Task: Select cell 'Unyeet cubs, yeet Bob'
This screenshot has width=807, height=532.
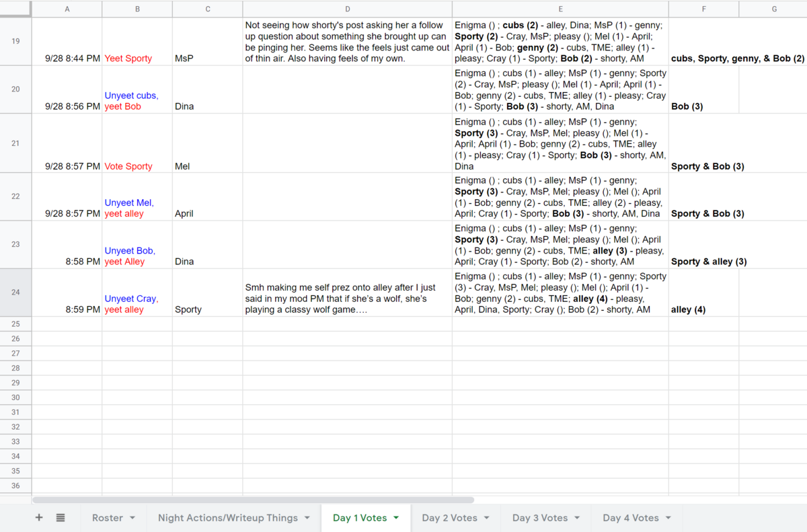Action: [137, 89]
